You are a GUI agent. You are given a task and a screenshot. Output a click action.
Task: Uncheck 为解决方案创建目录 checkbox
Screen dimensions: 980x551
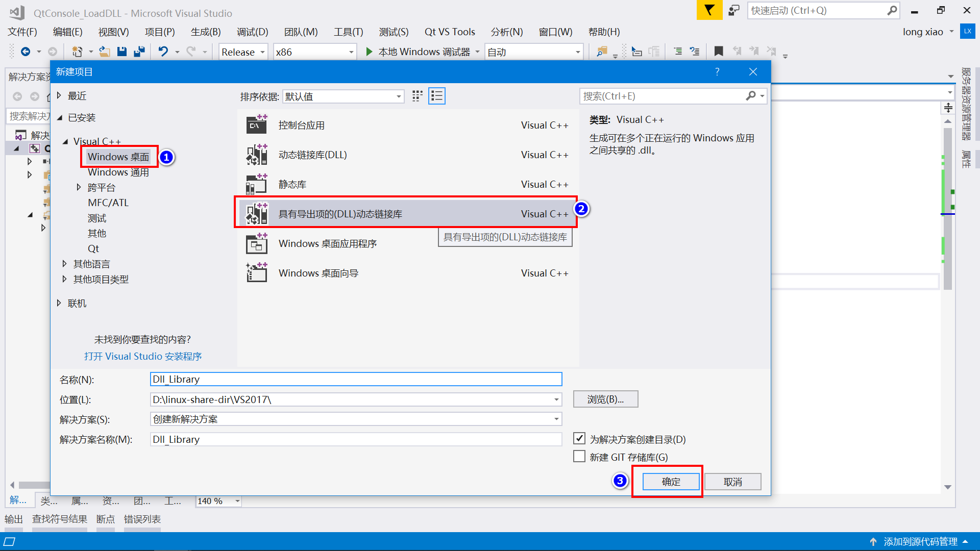click(x=579, y=438)
